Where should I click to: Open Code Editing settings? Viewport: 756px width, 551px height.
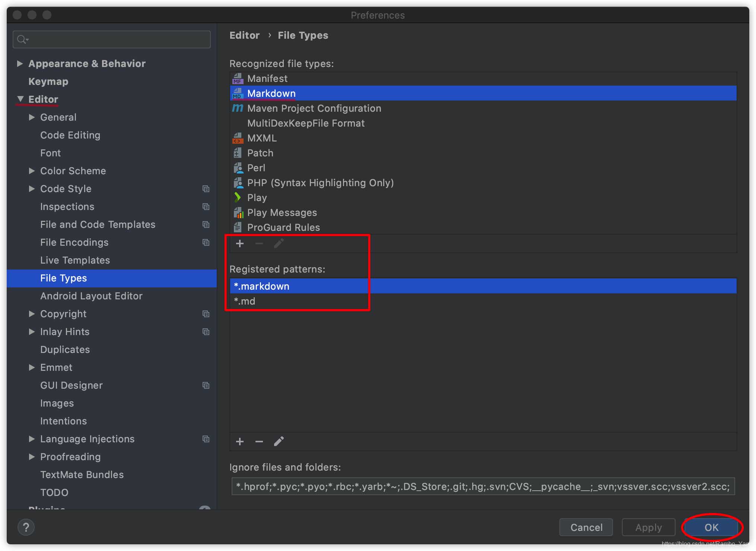70,135
